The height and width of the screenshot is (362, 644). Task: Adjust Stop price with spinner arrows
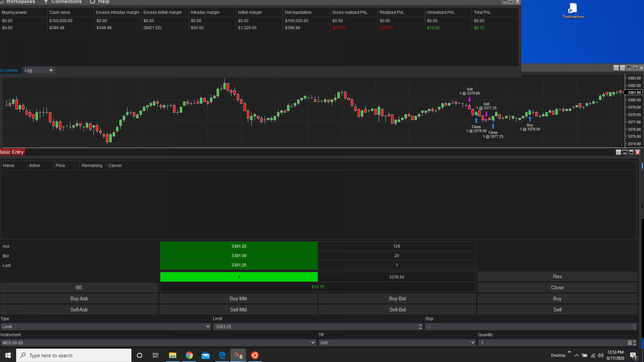click(x=634, y=327)
